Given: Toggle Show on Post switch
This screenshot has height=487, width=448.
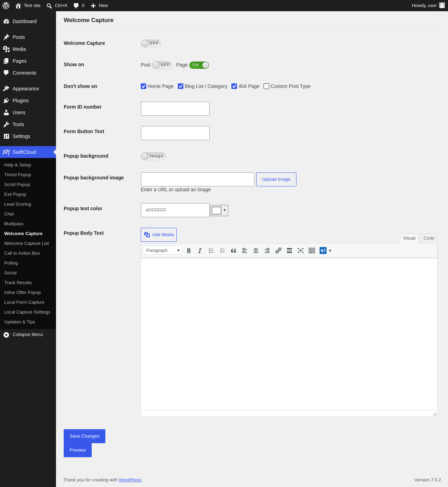Looking at the screenshot, I should pos(162,65).
